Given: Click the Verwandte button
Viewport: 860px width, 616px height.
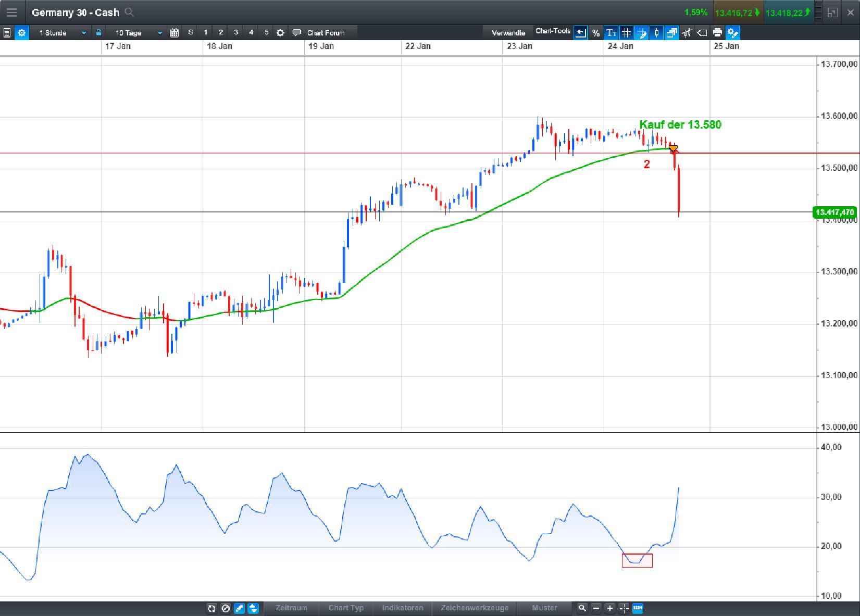Looking at the screenshot, I should (x=508, y=32).
